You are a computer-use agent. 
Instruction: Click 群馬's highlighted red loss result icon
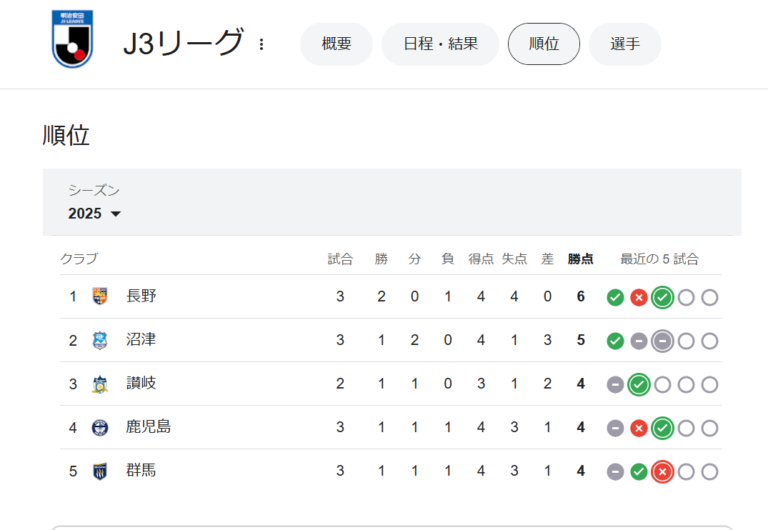(x=662, y=472)
